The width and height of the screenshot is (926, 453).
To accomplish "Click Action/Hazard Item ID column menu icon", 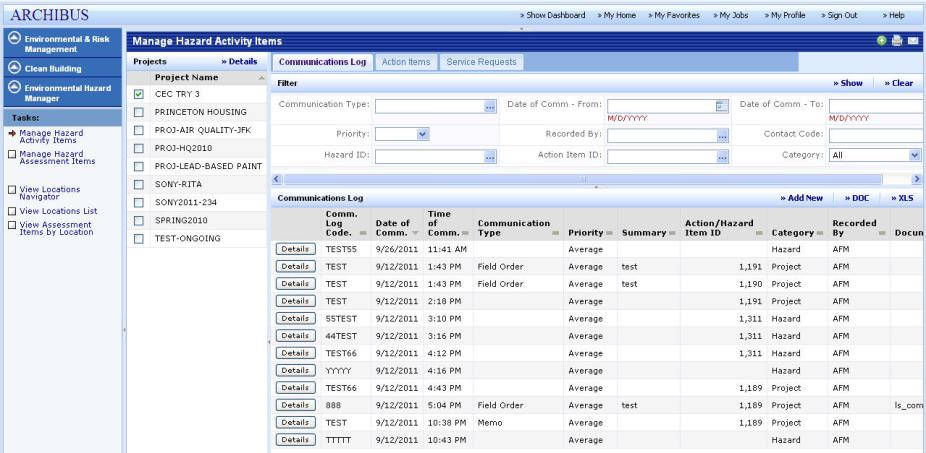I will click(x=759, y=234).
